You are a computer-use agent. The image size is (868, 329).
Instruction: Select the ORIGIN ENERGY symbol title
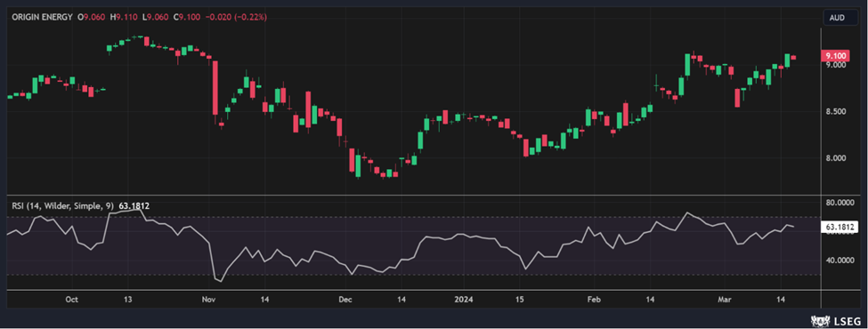pyautogui.click(x=41, y=17)
